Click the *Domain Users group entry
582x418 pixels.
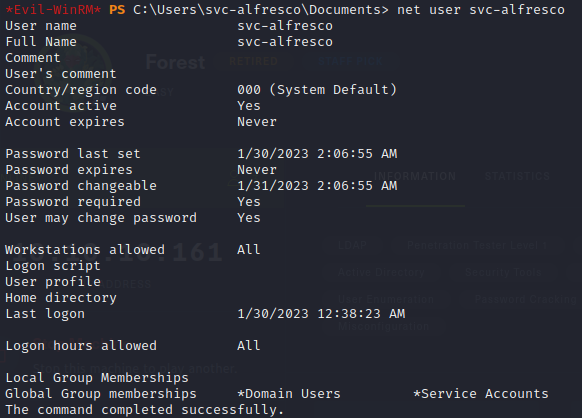(x=289, y=393)
